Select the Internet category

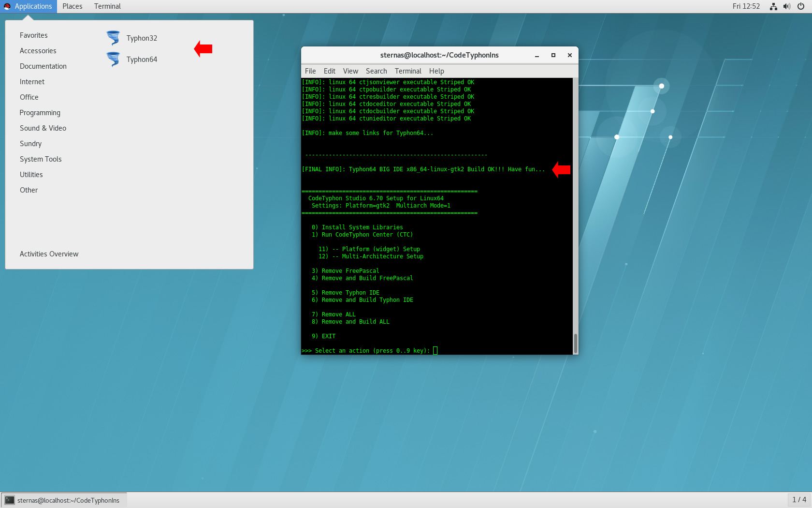(32, 82)
